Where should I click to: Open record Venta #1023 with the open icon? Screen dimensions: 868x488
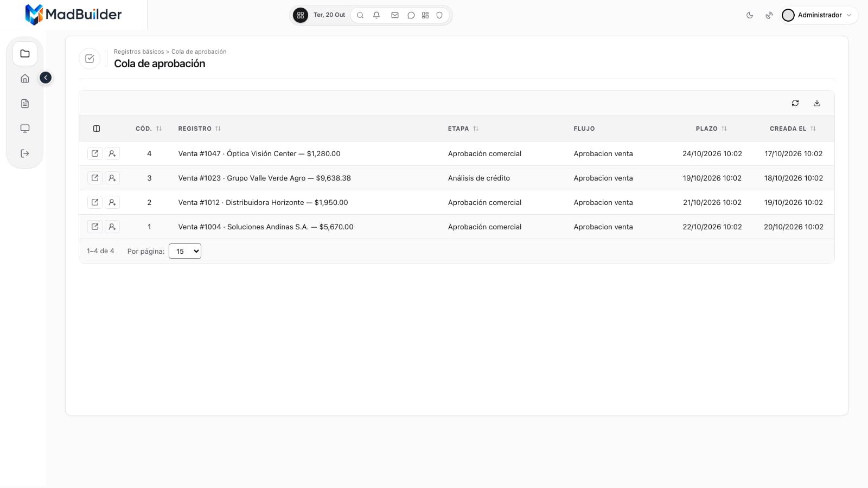click(95, 178)
